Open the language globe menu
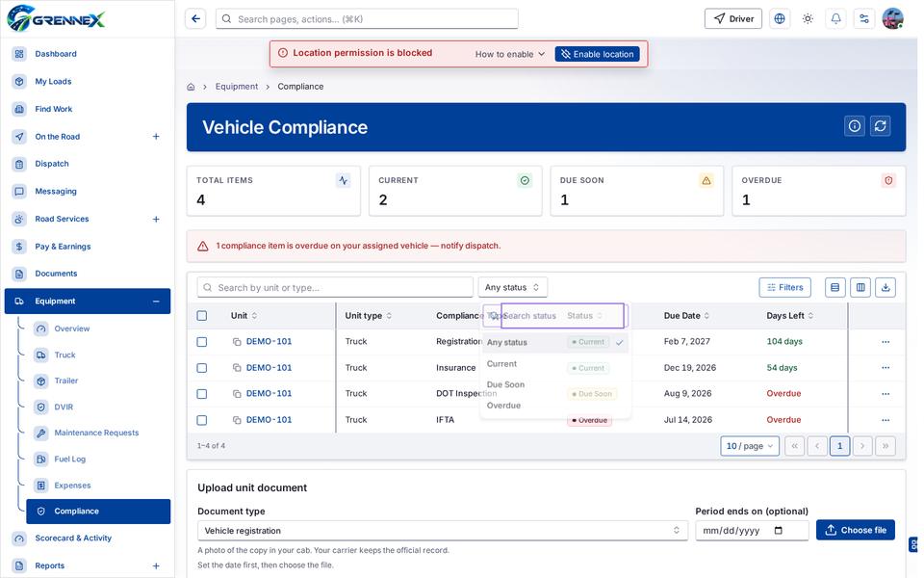 (780, 19)
